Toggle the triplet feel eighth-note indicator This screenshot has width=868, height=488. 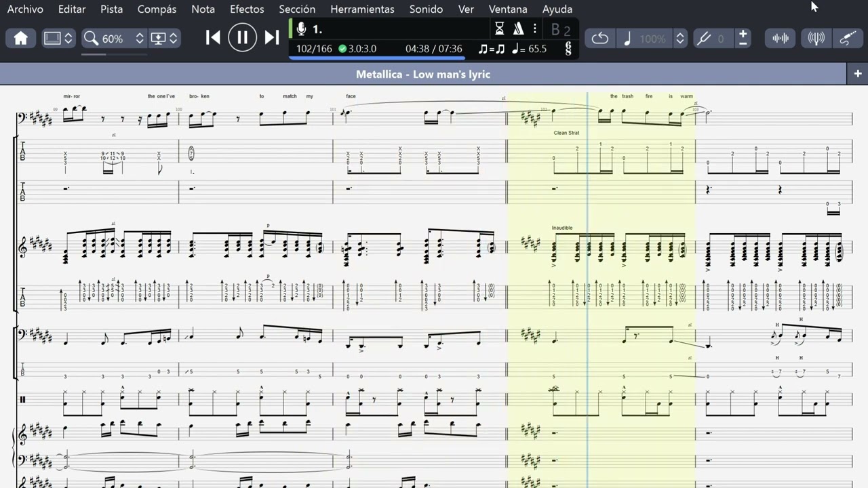[492, 49]
